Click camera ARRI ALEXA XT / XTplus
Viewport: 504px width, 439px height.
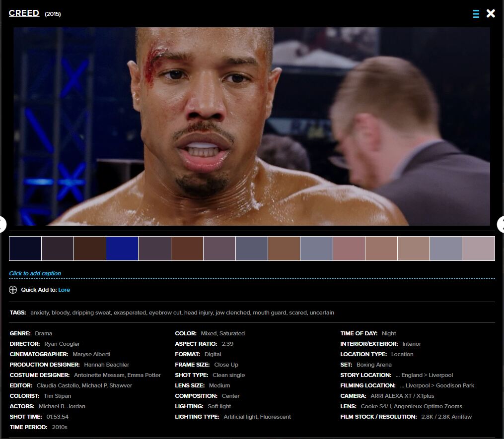click(x=402, y=396)
